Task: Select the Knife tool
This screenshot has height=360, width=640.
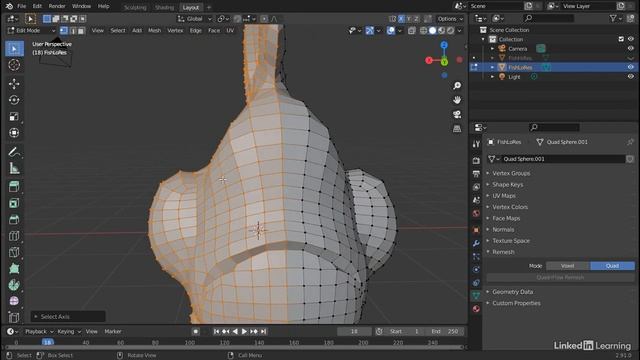Action: tap(14, 252)
